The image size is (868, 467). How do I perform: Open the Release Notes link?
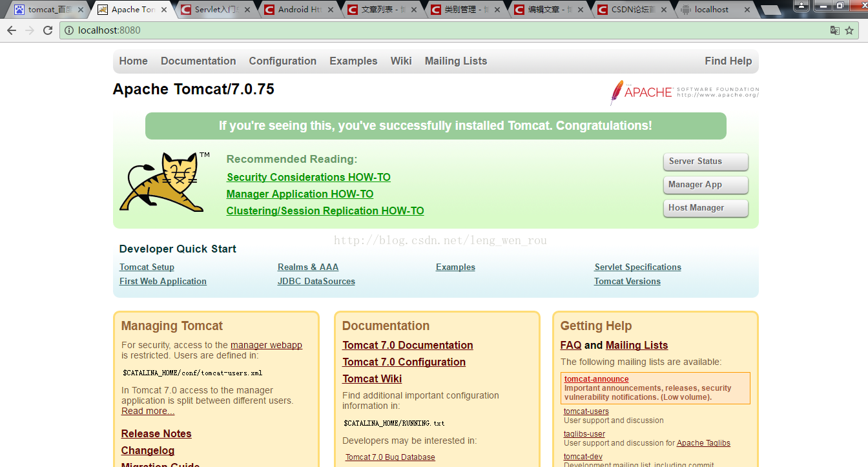156,433
